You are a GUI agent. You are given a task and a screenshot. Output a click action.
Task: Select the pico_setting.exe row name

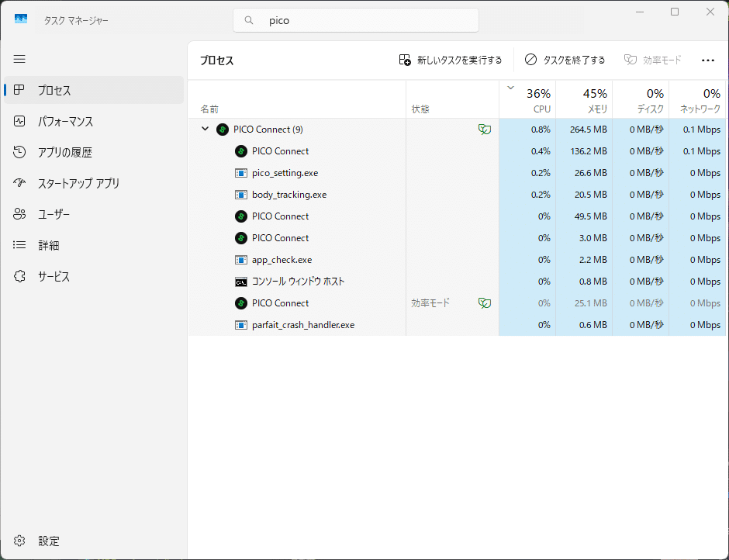(x=285, y=173)
